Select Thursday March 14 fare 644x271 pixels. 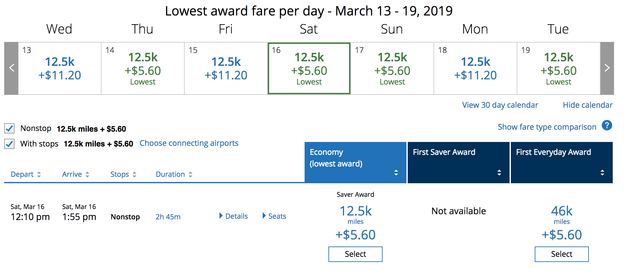[x=143, y=69]
